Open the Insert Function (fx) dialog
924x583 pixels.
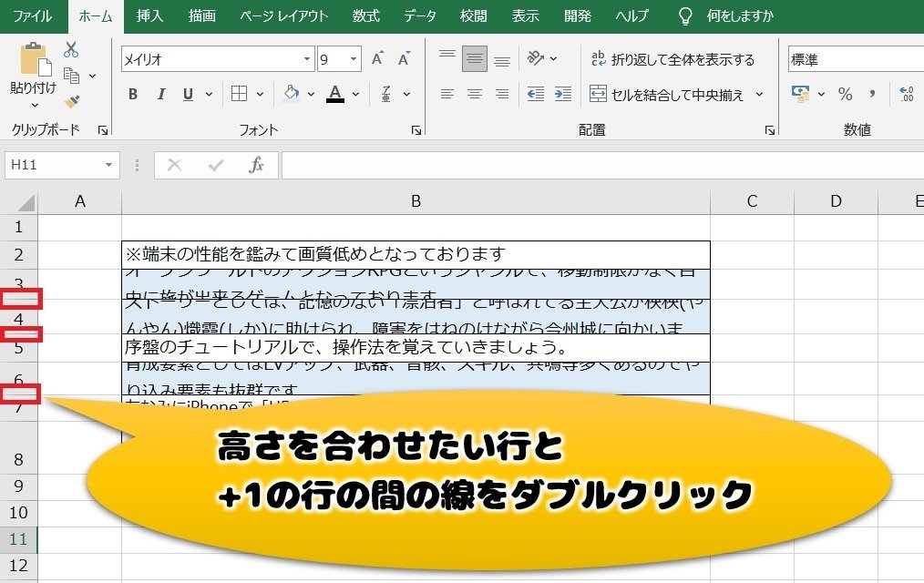point(256,166)
